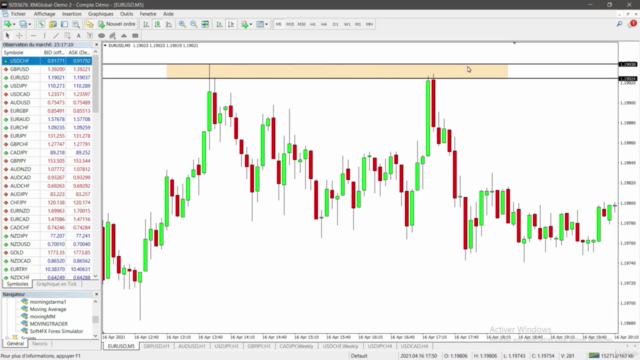Click Navigator scroll-up arrow
The image size is (640, 360).
coord(96,302)
